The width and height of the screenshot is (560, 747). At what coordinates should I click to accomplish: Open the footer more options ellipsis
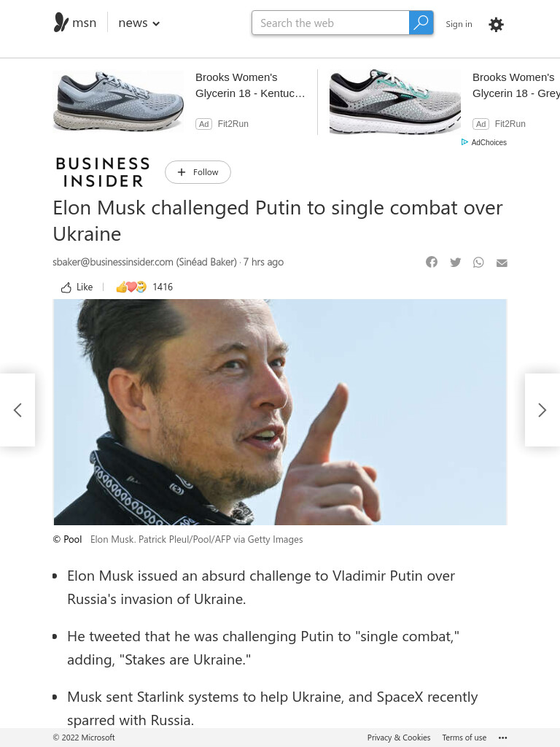[x=502, y=738]
